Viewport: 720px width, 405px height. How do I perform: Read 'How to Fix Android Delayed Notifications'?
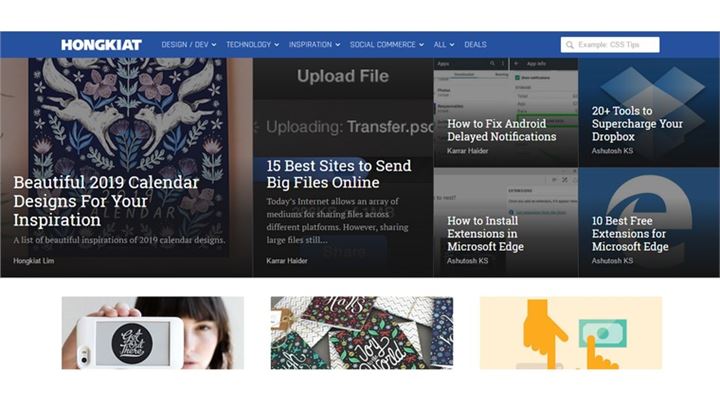click(501, 130)
